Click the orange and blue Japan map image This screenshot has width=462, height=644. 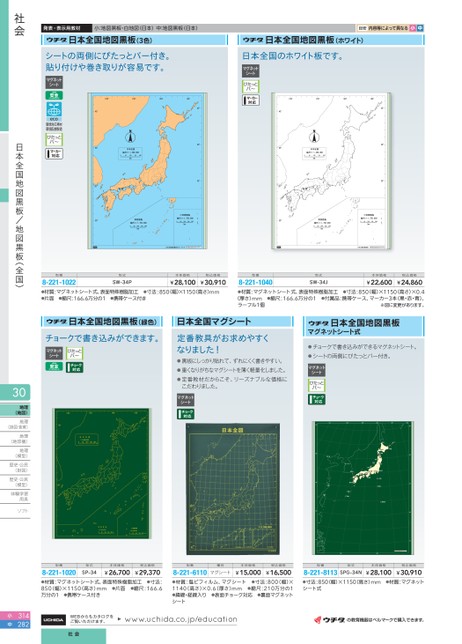[147, 170]
